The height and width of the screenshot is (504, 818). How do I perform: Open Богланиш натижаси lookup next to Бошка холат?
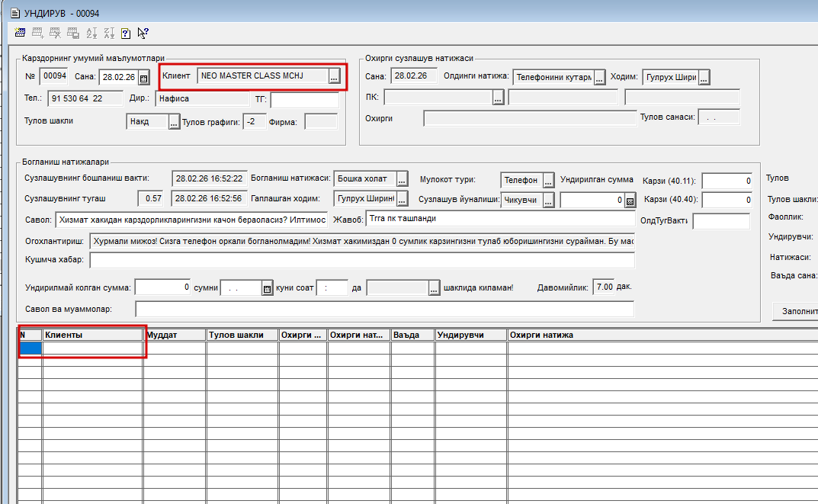402,179
